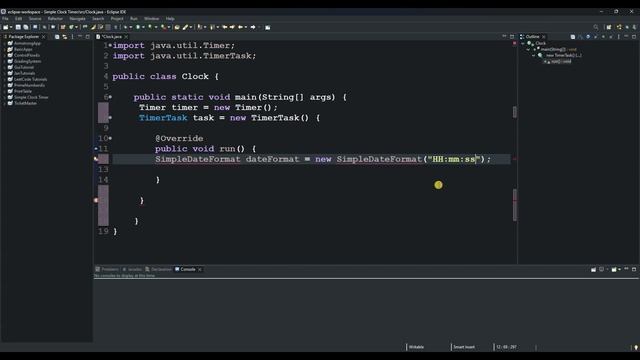Click Writable in status bar

[416, 347]
